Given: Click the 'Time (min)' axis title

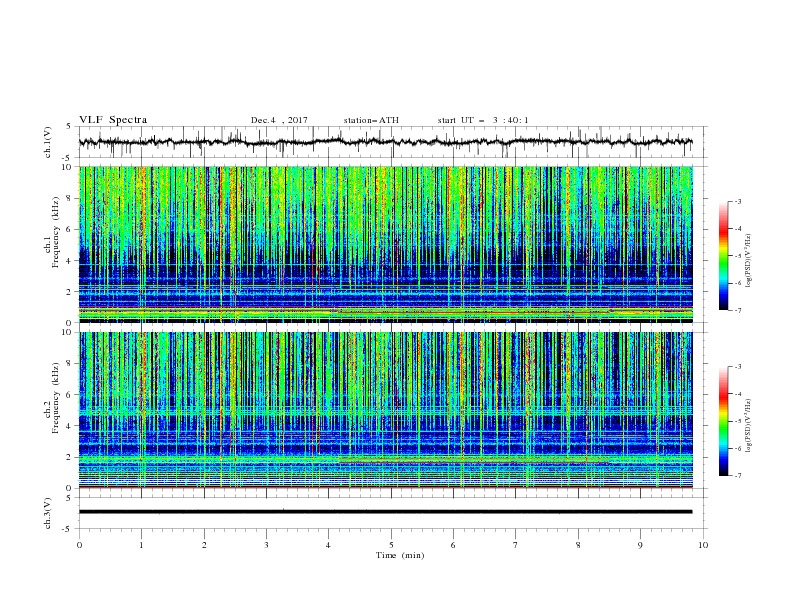Looking at the screenshot, I should [x=400, y=555].
